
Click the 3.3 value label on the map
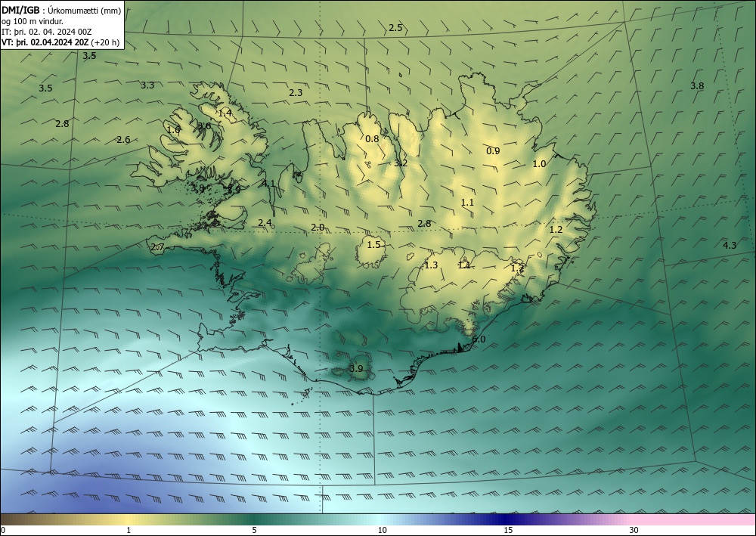147,85
